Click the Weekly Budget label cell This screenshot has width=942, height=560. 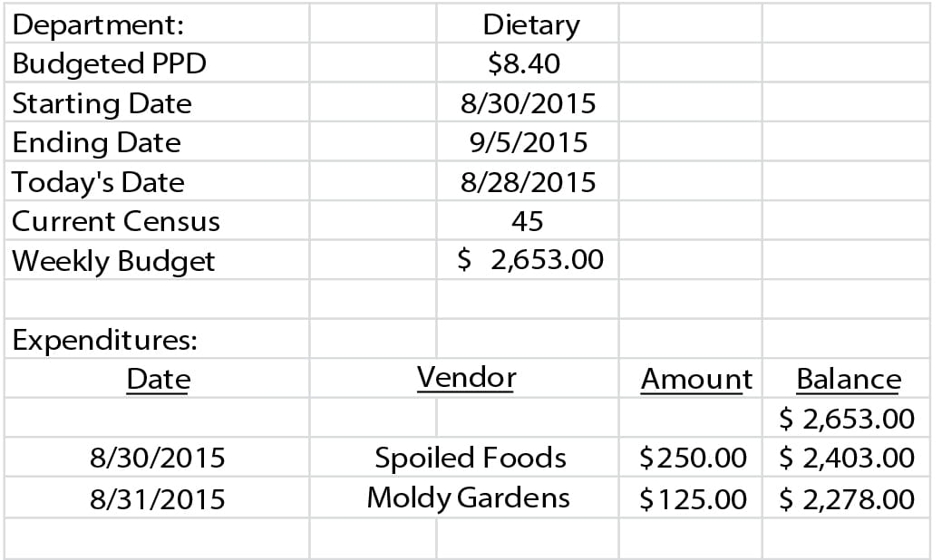113,261
